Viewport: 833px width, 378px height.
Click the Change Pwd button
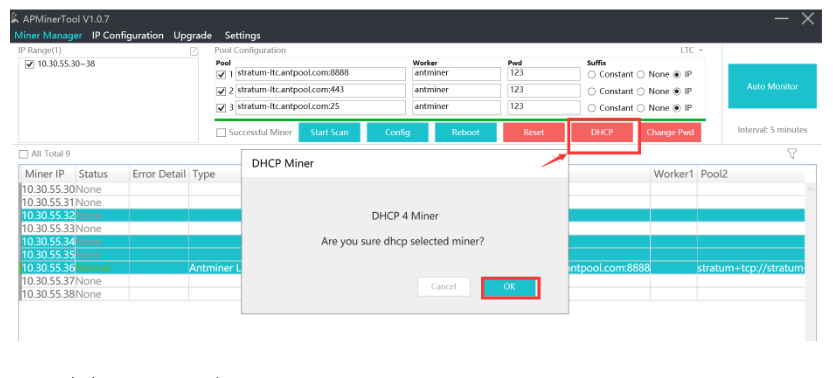click(670, 132)
